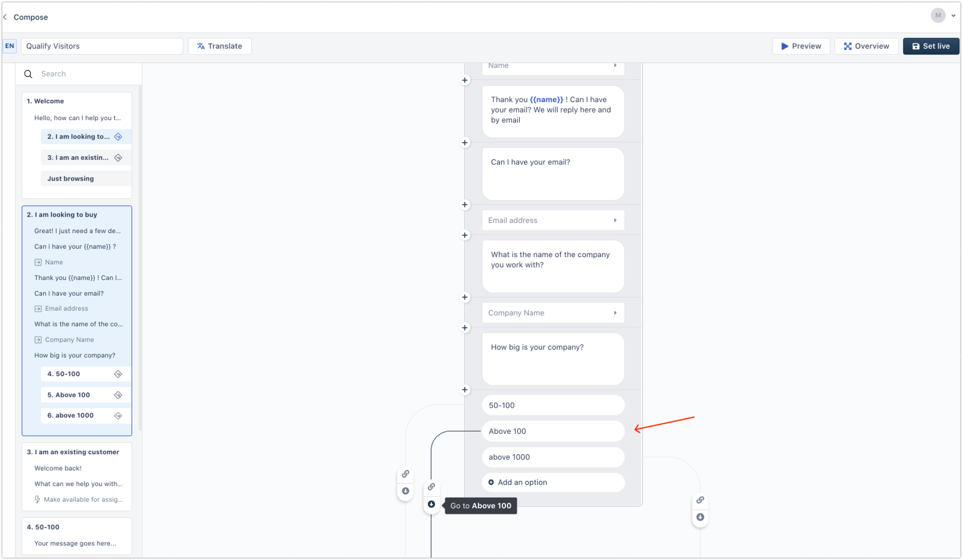Open '3. I am an existing customer' section
This screenshot has height=560, width=963.
(x=73, y=452)
